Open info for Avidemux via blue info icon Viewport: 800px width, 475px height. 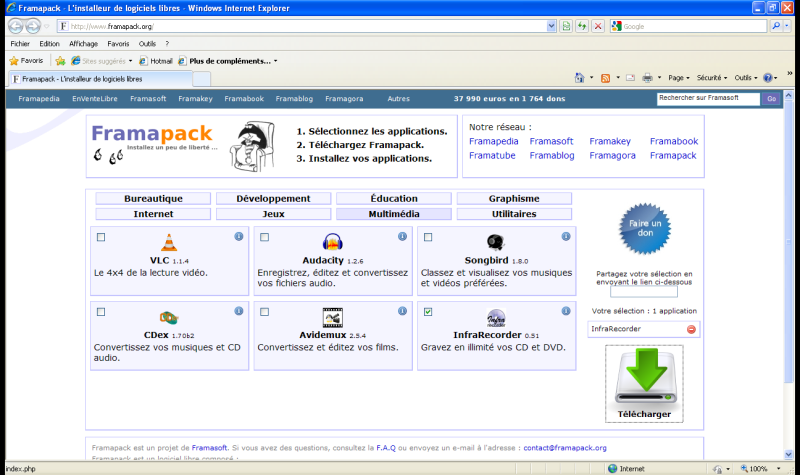click(x=402, y=311)
